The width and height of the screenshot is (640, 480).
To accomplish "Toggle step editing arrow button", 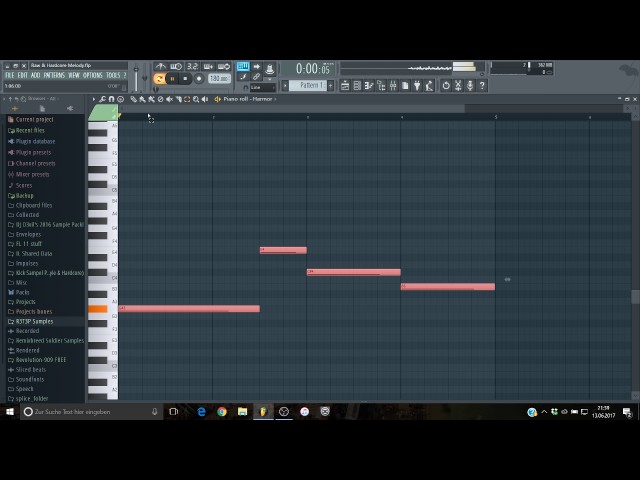I will click(x=256, y=66).
